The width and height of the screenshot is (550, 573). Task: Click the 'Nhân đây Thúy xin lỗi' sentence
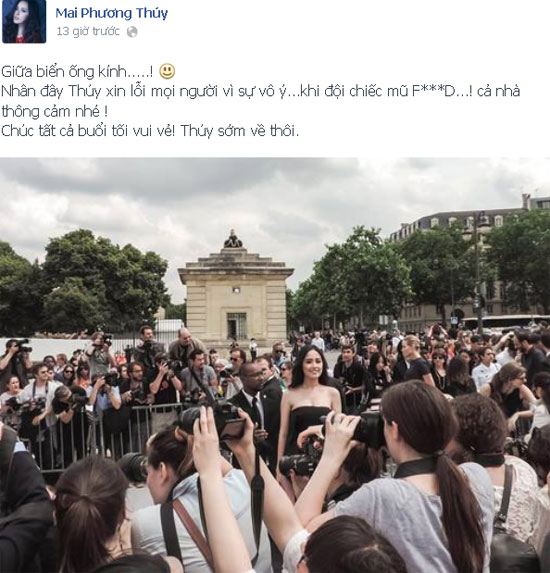pos(260,91)
